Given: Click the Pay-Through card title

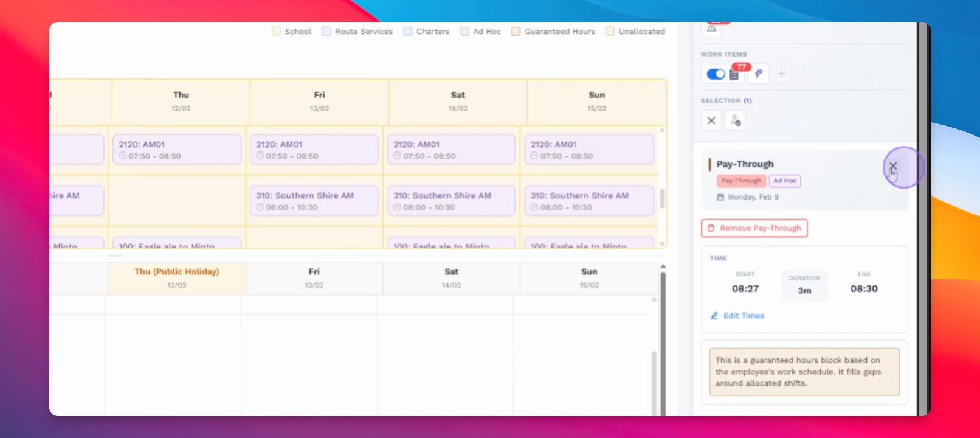Looking at the screenshot, I should tap(745, 164).
